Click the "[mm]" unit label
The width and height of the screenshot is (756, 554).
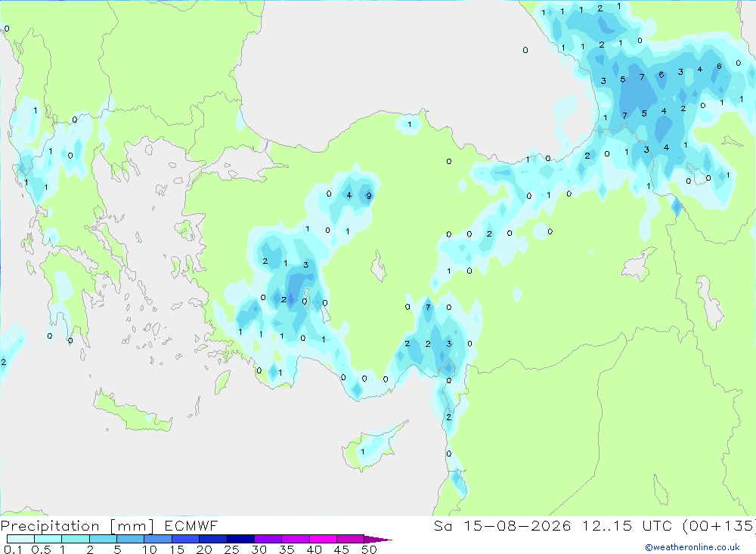click(x=132, y=525)
